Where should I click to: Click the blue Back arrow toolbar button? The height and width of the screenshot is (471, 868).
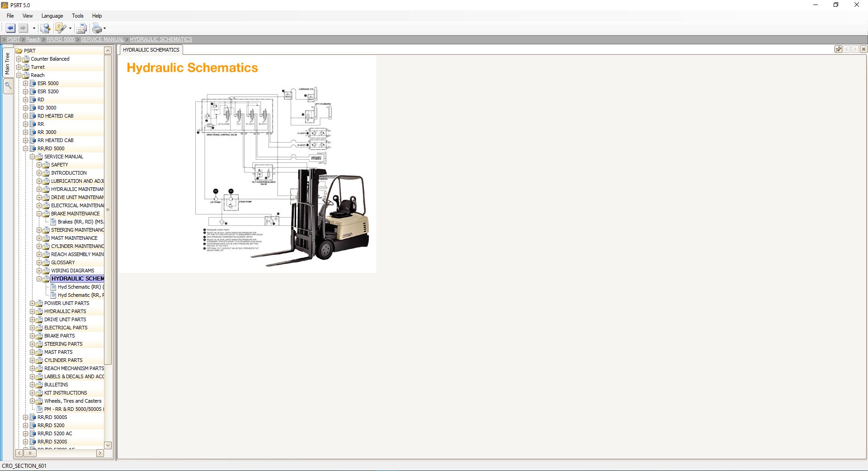[10, 28]
